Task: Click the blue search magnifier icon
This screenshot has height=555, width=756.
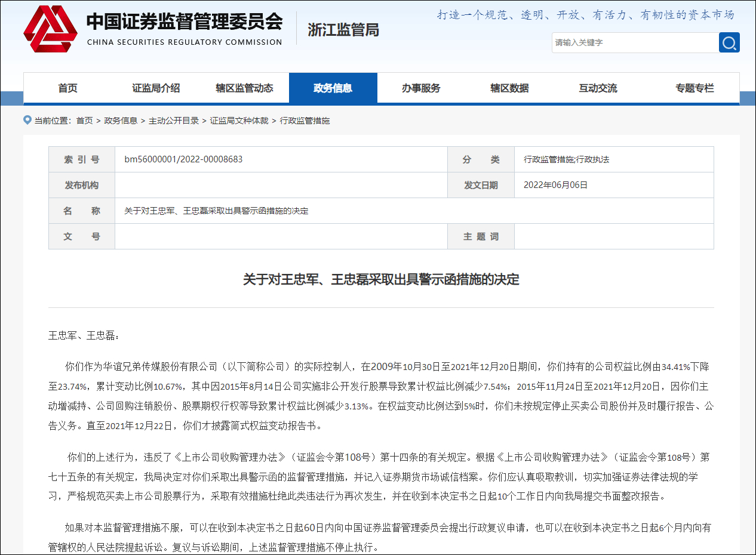Action: tap(729, 42)
